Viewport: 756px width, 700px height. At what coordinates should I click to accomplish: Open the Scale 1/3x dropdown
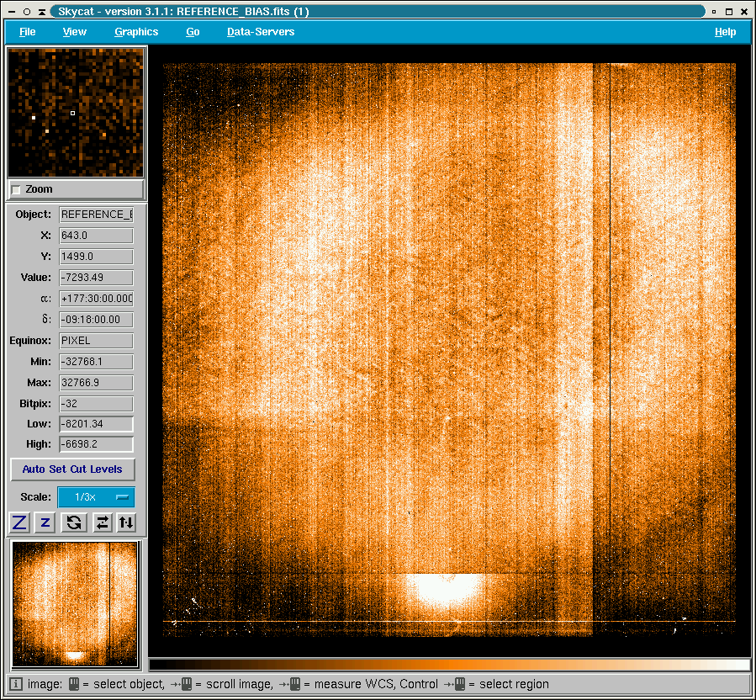[96, 497]
